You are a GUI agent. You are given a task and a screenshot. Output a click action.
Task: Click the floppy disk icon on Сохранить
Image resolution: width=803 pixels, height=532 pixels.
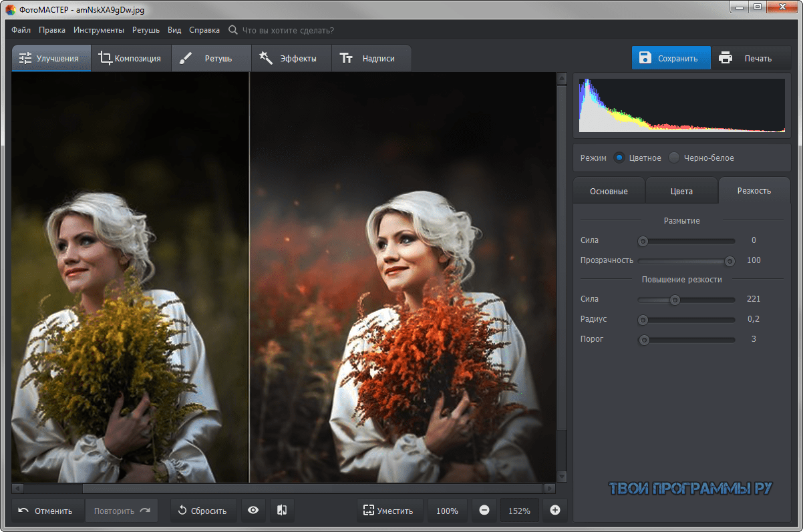coord(645,58)
